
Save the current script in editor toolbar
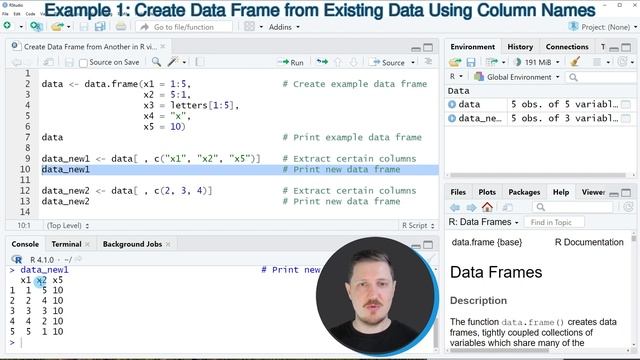[x=69, y=62]
